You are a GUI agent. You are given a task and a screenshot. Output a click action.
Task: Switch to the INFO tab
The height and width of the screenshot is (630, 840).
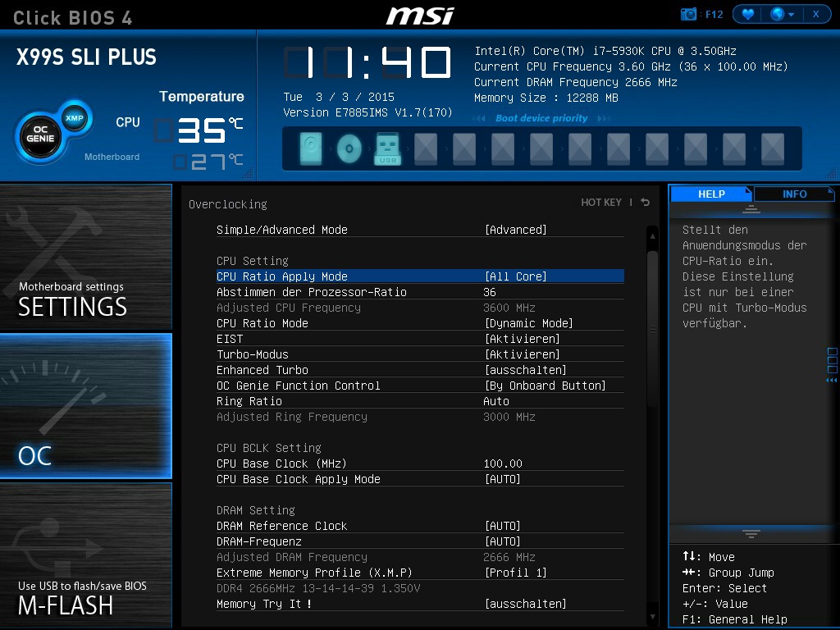(x=794, y=194)
